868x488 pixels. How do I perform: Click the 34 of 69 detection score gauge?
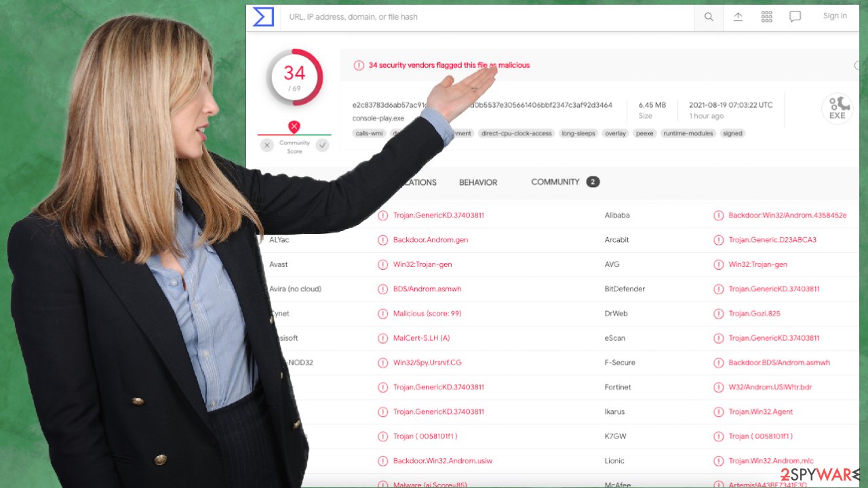294,77
